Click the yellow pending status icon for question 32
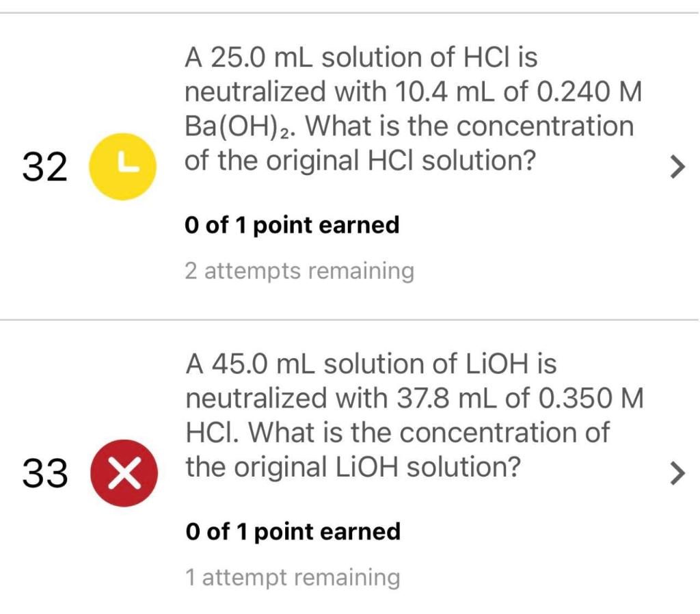 click(x=123, y=165)
